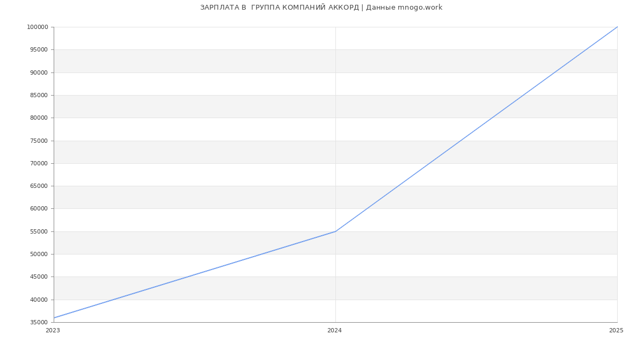The image size is (644, 349).
Task: Click the 70000 y-axis label
Action: point(39,164)
